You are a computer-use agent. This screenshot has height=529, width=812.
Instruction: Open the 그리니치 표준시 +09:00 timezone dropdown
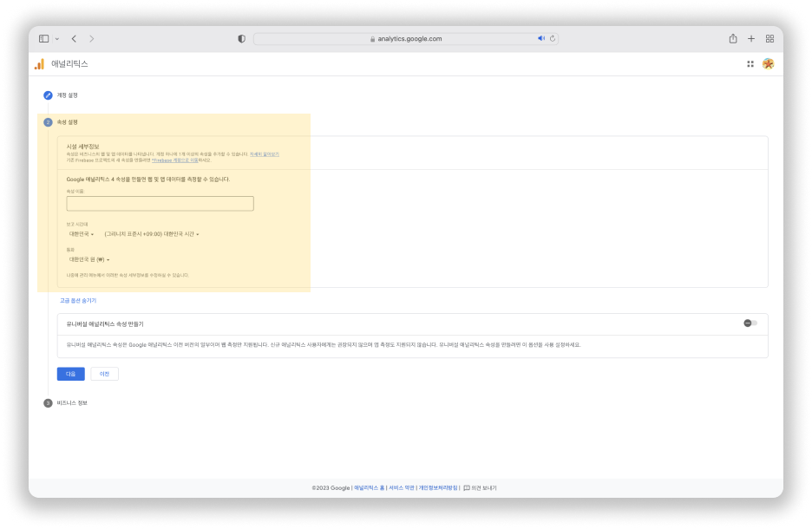pos(152,234)
